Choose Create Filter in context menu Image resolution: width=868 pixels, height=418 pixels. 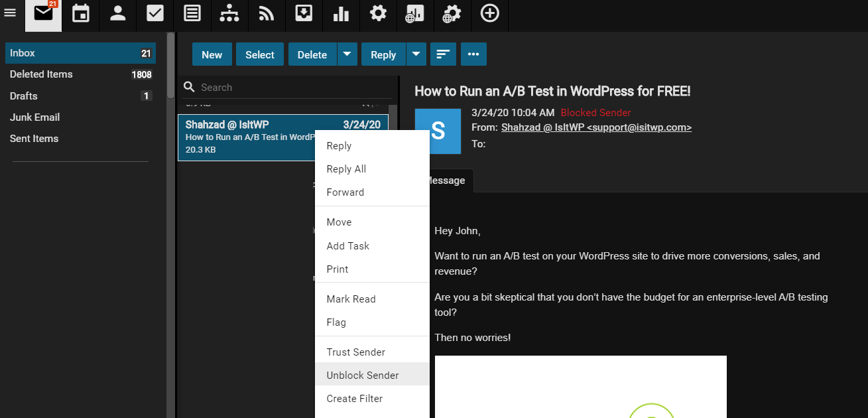tap(355, 398)
